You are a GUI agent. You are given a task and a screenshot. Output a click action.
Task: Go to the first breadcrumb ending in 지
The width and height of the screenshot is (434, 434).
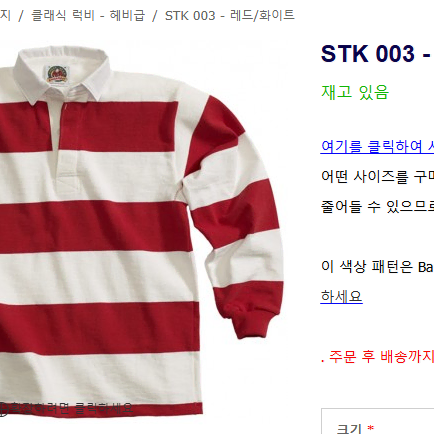click(5, 15)
